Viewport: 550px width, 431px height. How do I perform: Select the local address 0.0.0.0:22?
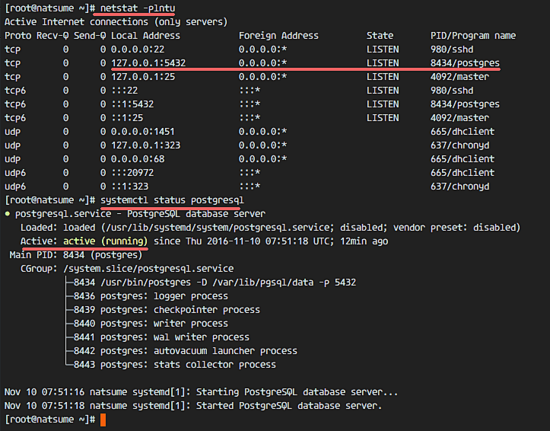click(138, 49)
